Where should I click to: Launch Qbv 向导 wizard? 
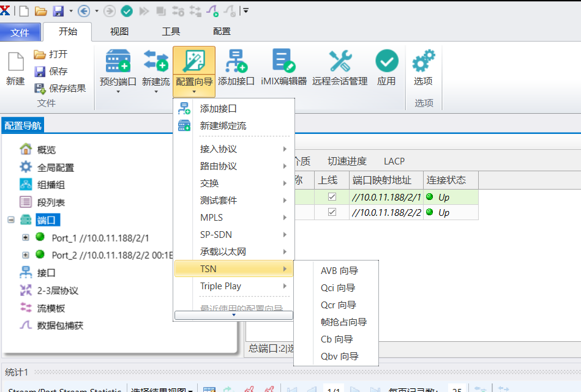point(337,356)
